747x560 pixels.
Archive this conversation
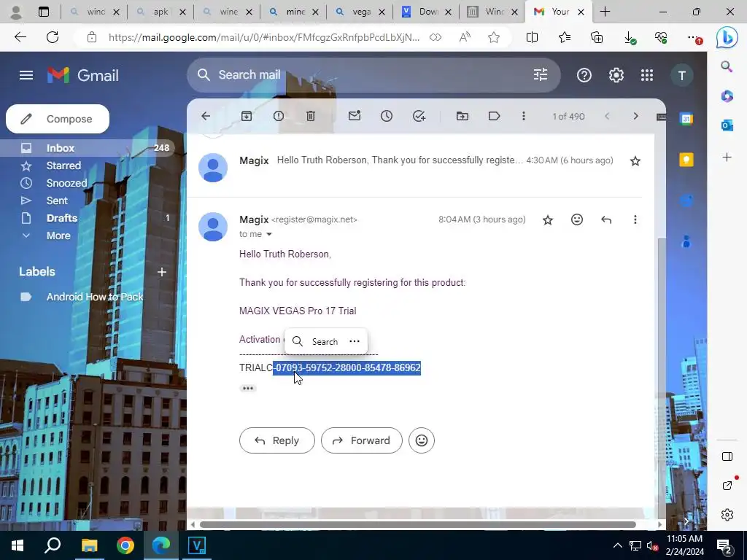coord(247,116)
